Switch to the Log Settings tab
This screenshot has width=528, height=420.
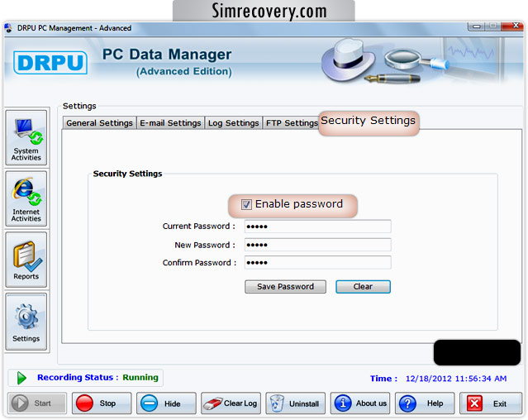[x=233, y=123]
